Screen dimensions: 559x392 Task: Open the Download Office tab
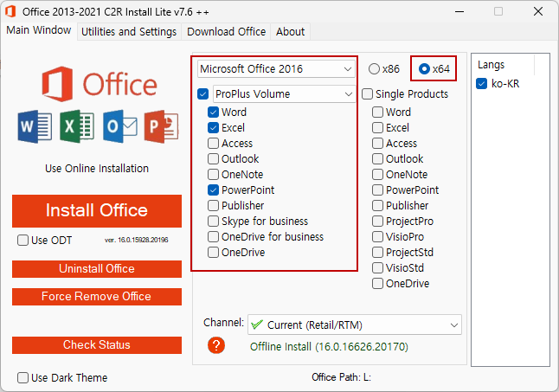click(x=226, y=32)
